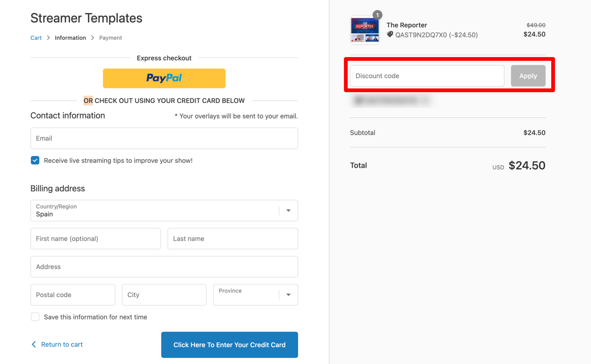Click the back chevron next to Return to cart
The height and width of the screenshot is (364, 591).
pos(34,344)
